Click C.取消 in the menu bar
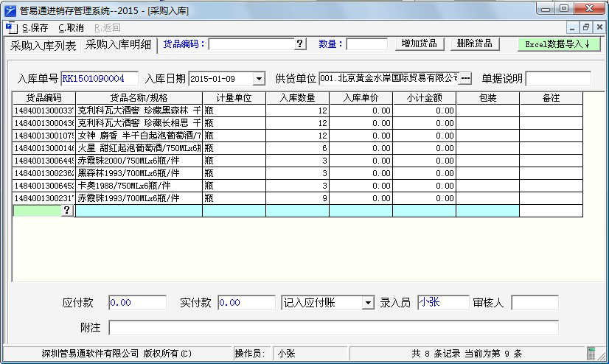609x364 pixels. tap(71, 28)
